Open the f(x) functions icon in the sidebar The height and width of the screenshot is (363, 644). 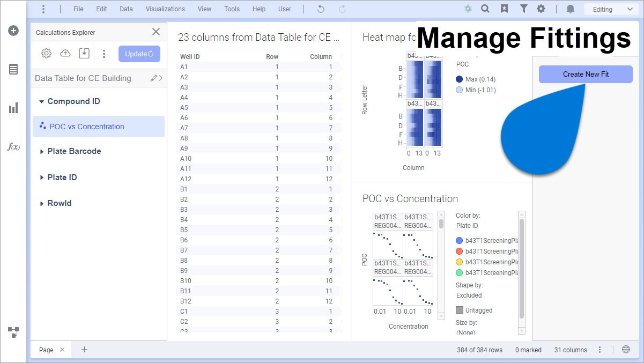(13, 146)
